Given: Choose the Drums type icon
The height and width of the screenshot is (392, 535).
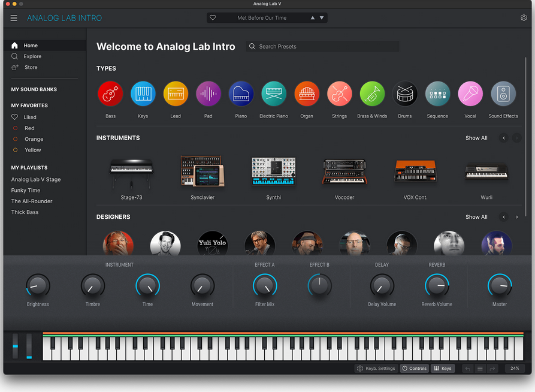Looking at the screenshot, I should pyautogui.click(x=404, y=94).
